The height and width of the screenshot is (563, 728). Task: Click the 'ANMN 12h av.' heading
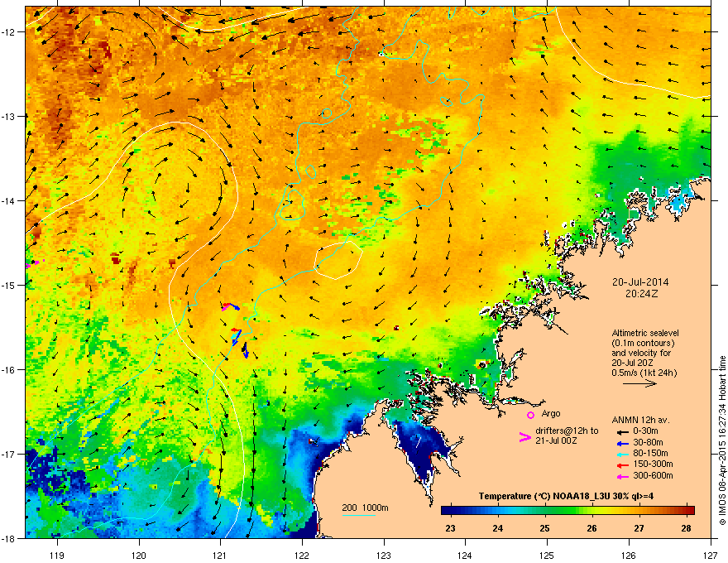(x=640, y=420)
